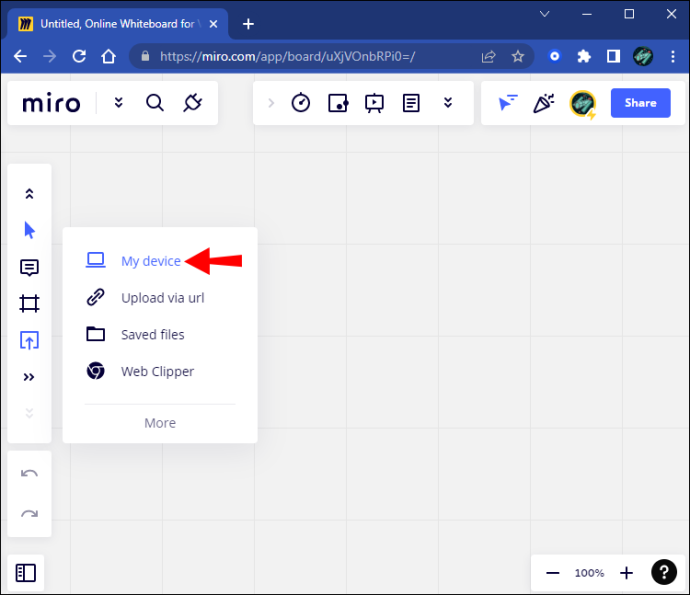Collapse the left toolbar with up chevrons
The width and height of the screenshot is (690, 595).
(29, 194)
